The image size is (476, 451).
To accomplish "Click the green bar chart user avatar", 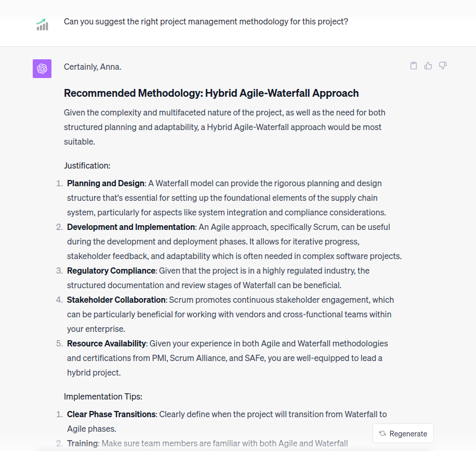I will (x=42, y=24).
